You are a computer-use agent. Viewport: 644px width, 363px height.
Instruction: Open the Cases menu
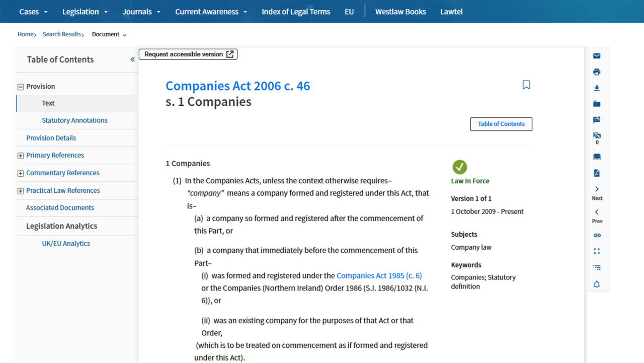pyautogui.click(x=33, y=12)
